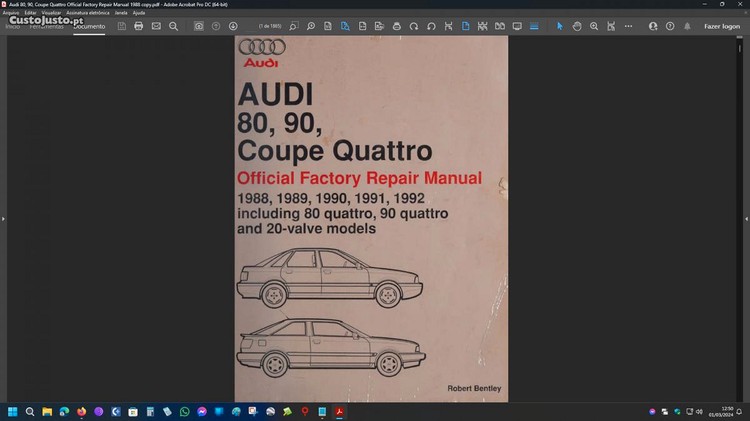Click the Print icon in the toolbar
750x421 pixels.
click(139, 26)
